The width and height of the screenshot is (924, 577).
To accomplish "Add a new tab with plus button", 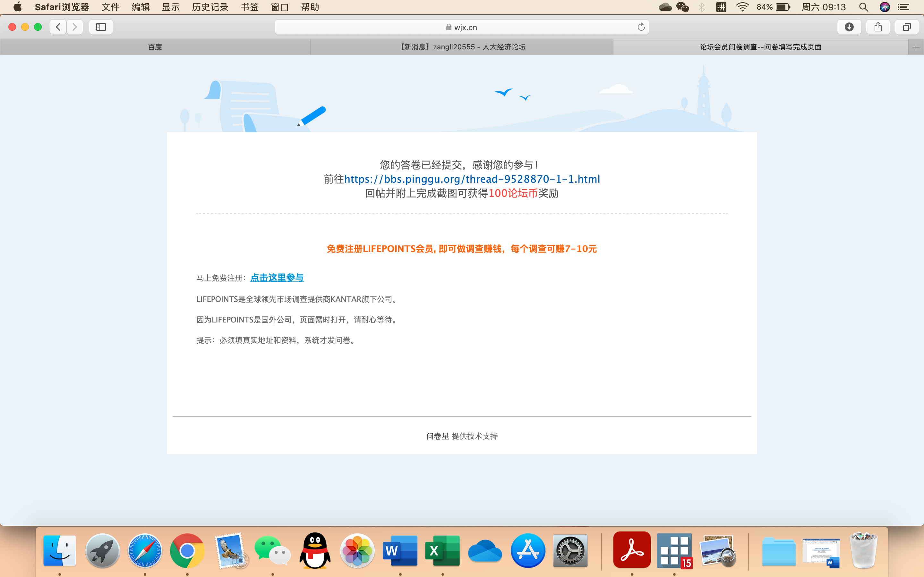I will coord(916,47).
